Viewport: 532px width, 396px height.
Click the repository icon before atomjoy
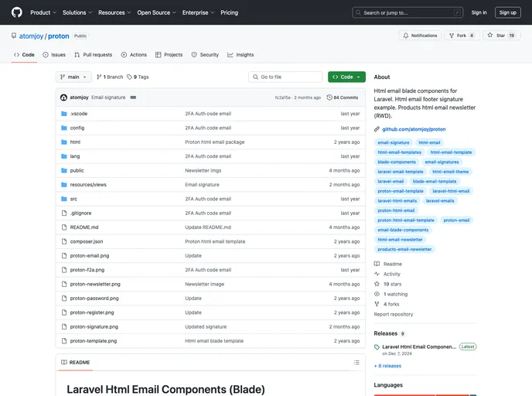pyautogui.click(x=14, y=36)
